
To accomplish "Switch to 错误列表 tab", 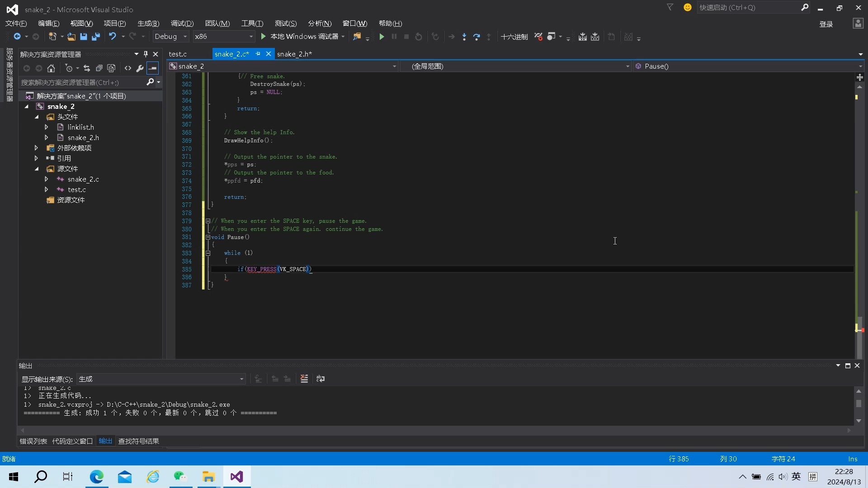I will point(33,441).
